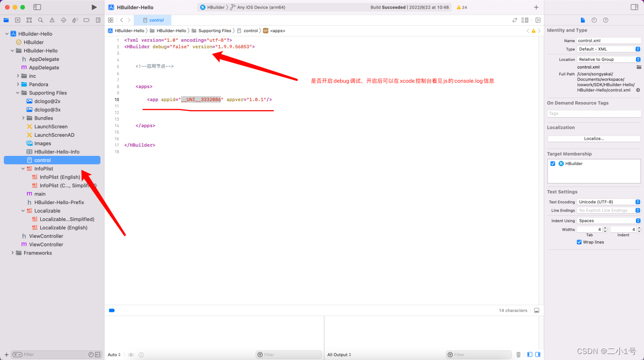Adjust the Indent width stepper
The height and width of the screenshot is (360, 644).
pos(639,229)
